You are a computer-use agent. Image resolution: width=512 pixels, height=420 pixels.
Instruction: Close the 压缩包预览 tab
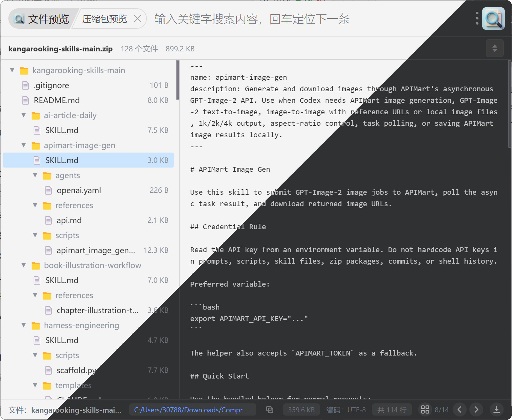pyautogui.click(x=137, y=19)
